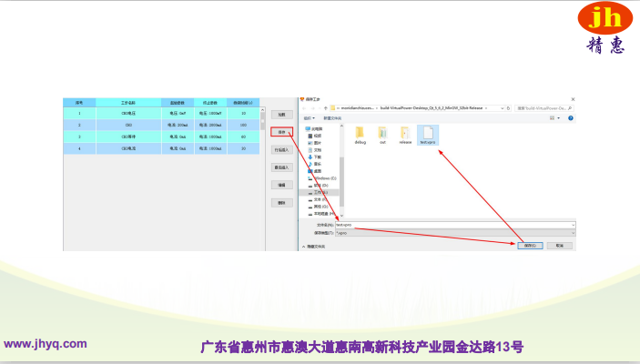Open the release folder icon
The height and width of the screenshot is (364, 640).
point(405,134)
